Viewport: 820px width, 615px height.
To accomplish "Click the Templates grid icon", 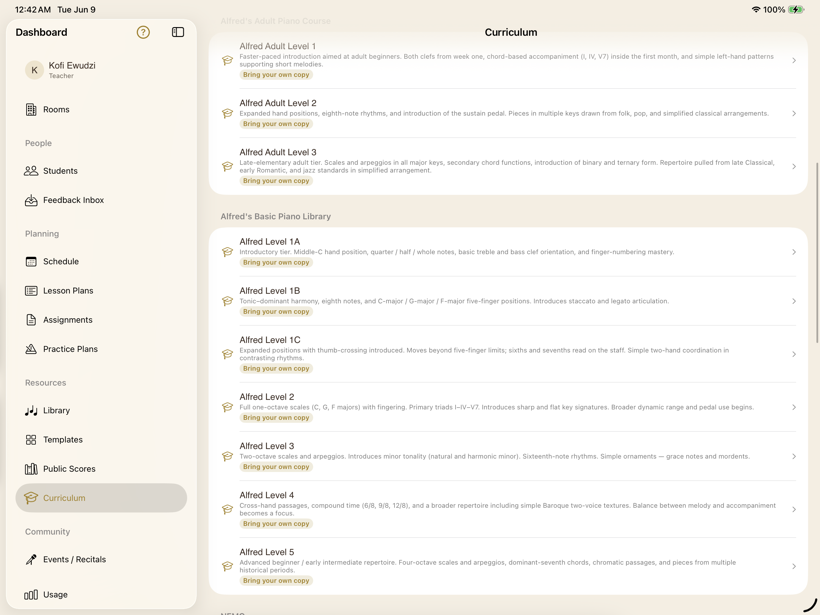I will click(31, 440).
